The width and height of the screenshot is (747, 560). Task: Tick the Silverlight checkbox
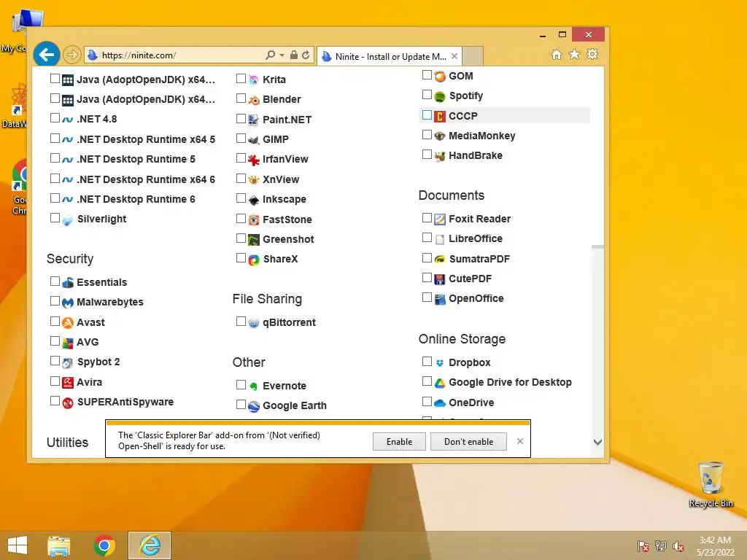[55, 218]
